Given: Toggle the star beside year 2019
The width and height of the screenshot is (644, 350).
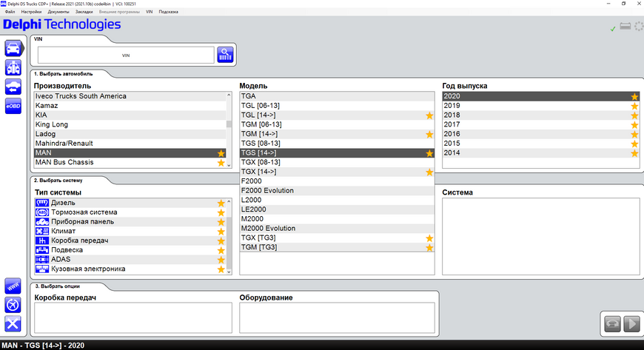Looking at the screenshot, I should coord(634,106).
